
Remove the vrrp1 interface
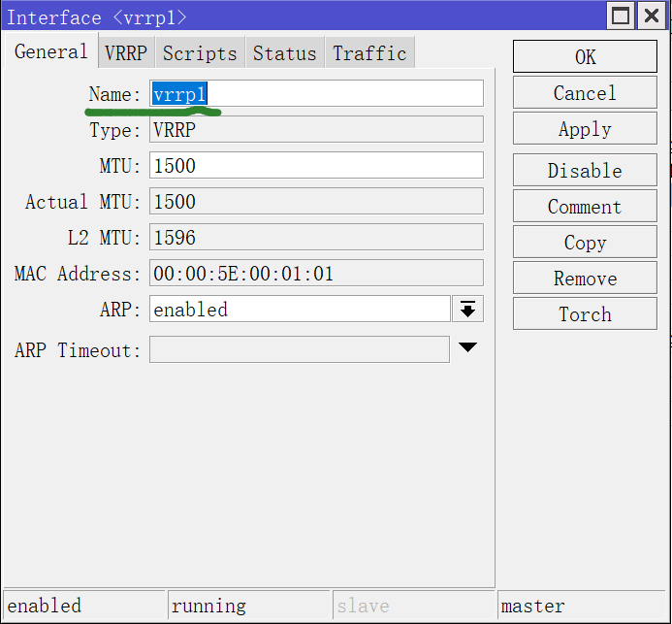585,279
